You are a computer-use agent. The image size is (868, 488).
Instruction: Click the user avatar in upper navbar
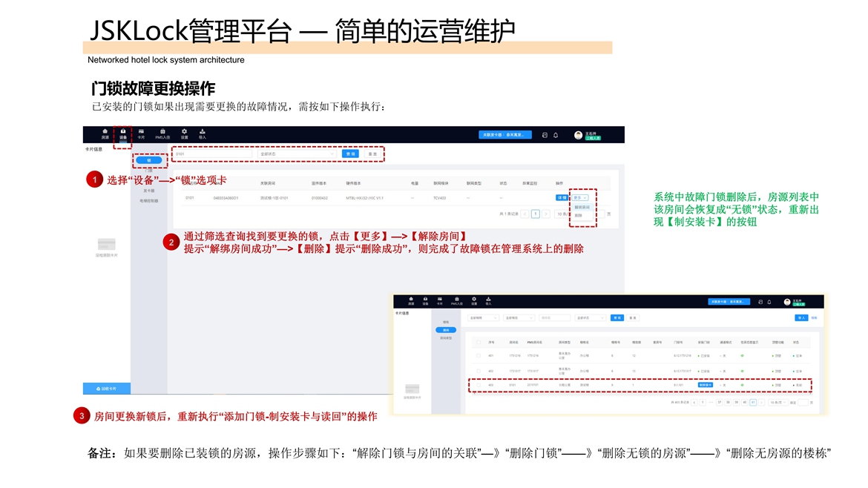[578, 135]
